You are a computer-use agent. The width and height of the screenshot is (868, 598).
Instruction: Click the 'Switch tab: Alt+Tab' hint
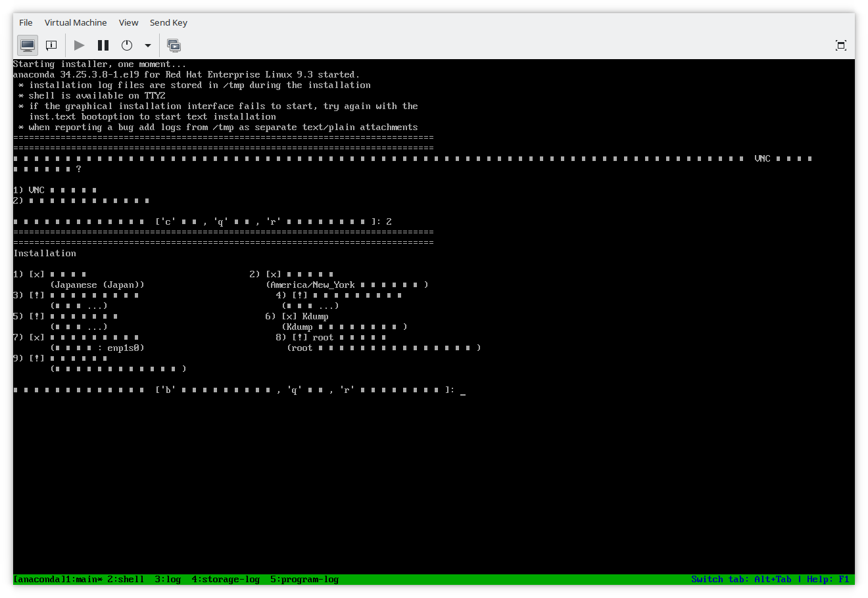[x=741, y=580]
